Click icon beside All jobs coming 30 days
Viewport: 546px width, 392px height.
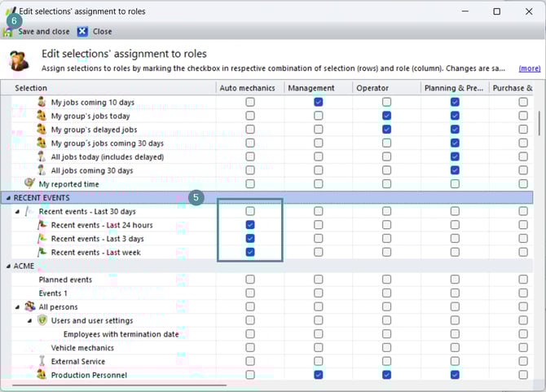point(42,170)
